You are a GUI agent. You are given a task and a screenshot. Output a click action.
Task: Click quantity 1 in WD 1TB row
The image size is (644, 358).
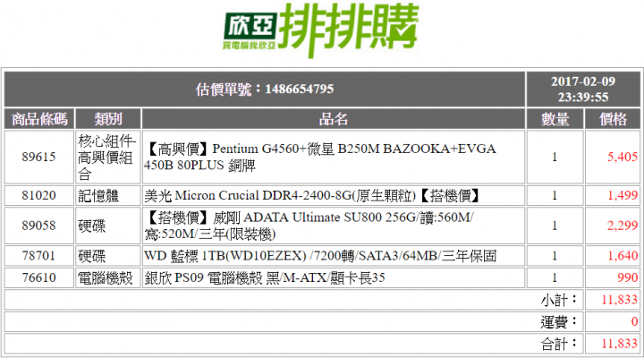(x=555, y=256)
